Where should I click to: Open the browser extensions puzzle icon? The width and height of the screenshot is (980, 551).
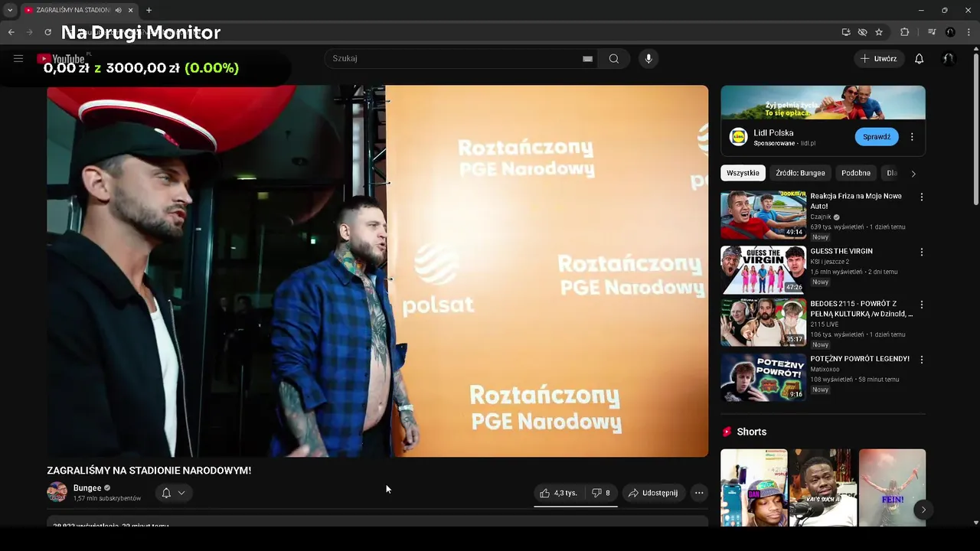pyautogui.click(x=905, y=32)
